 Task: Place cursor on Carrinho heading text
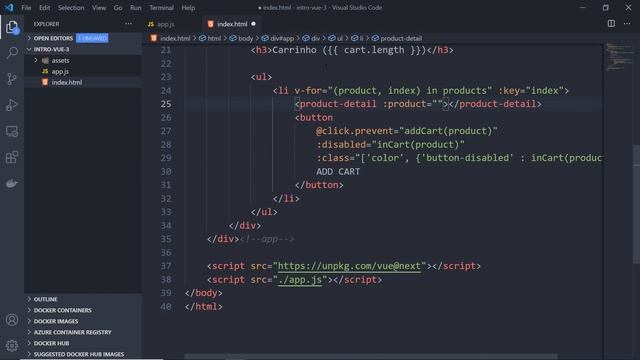tap(294, 50)
